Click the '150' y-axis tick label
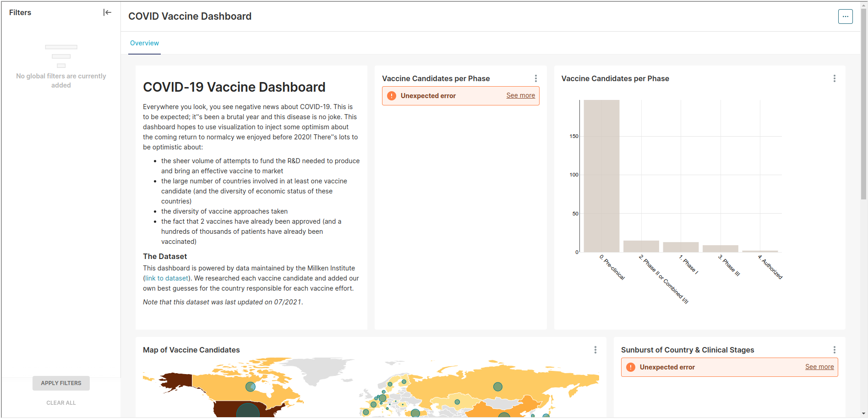 point(573,136)
